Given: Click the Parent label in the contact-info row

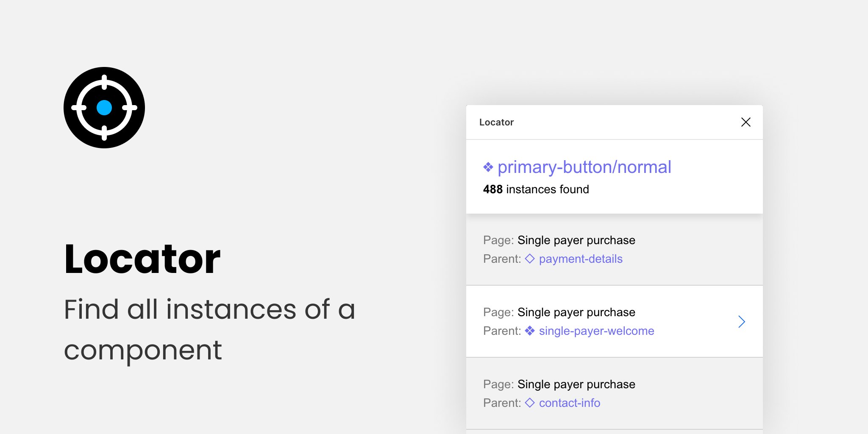Looking at the screenshot, I should point(502,403).
